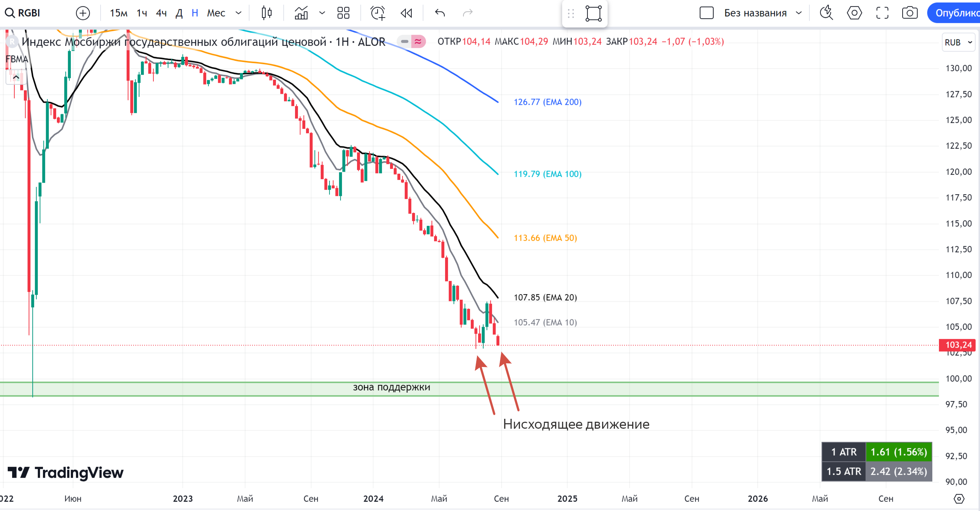This screenshot has height=511, width=980.
Task: Collapse the FBMA indicator legend
Action: click(x=16, y=77)
